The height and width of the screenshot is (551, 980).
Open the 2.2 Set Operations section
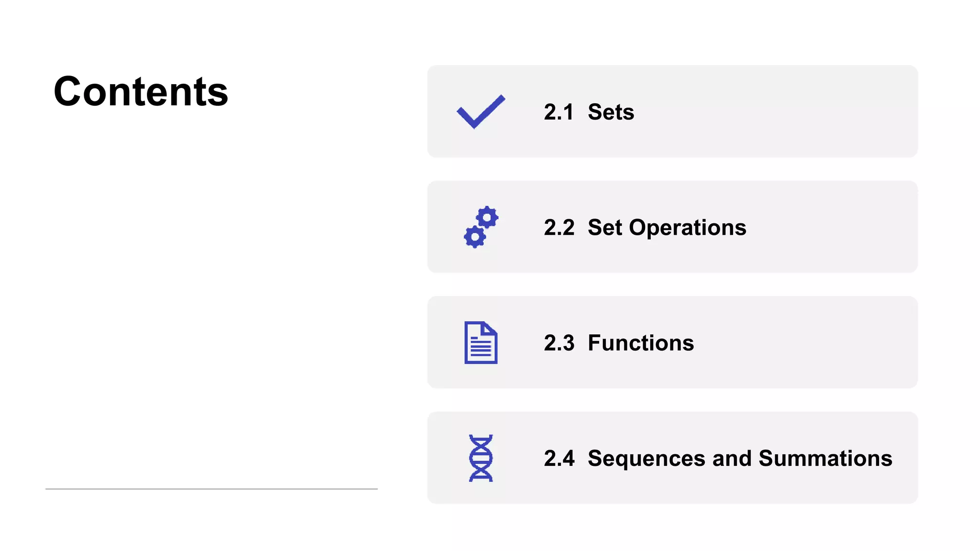[x=645, y=228]
